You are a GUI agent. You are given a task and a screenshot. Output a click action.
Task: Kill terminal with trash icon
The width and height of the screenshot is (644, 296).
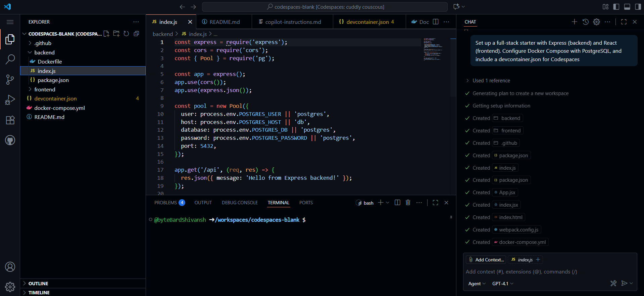click(x=408, y=203)
